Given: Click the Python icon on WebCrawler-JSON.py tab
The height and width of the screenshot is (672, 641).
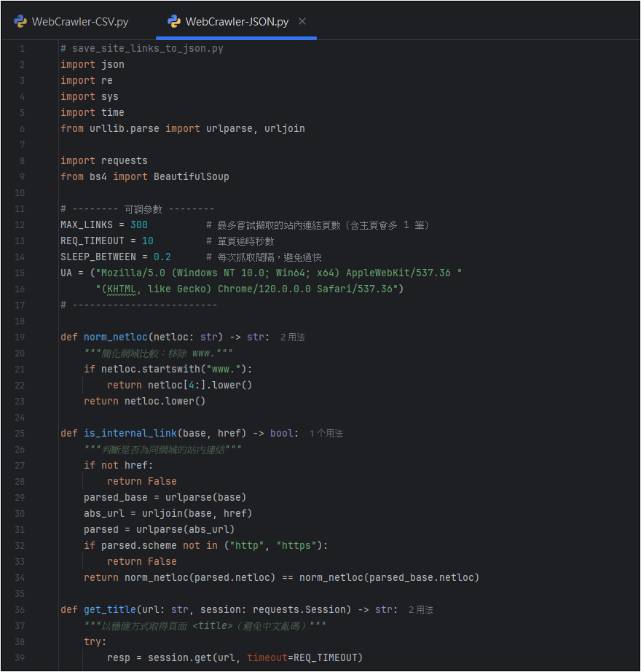Looking at the screenshot, I should (174, 21).
